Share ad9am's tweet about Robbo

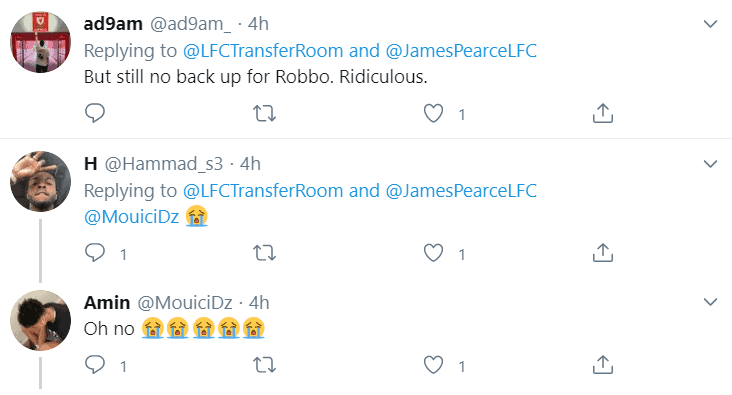(x=603, y=113)
